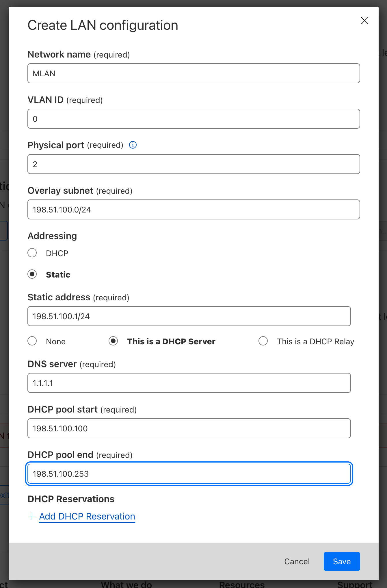
Task: Click the Create LAN configuration heading
Action: pyautogui.click(x=103, y=25)
